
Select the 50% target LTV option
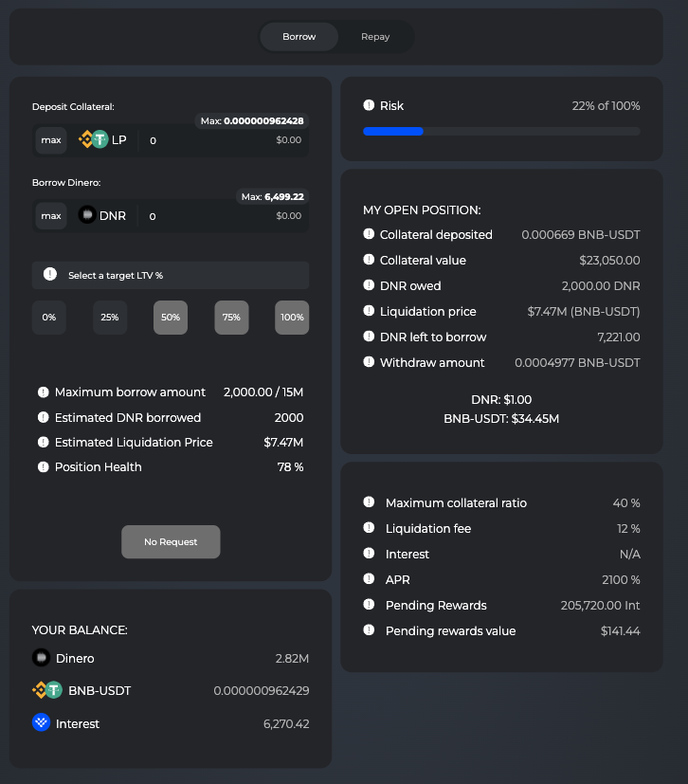(x=171, y=317)
